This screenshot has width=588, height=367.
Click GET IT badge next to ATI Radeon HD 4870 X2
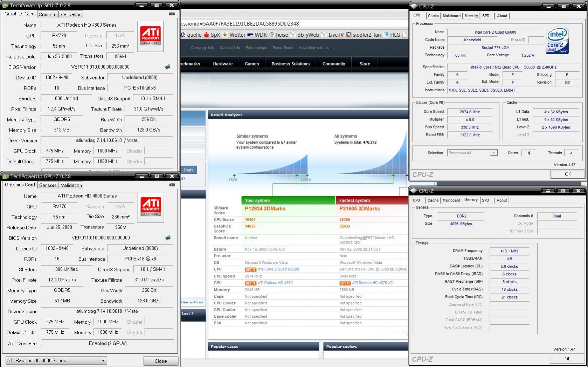(x=345, y=283)
